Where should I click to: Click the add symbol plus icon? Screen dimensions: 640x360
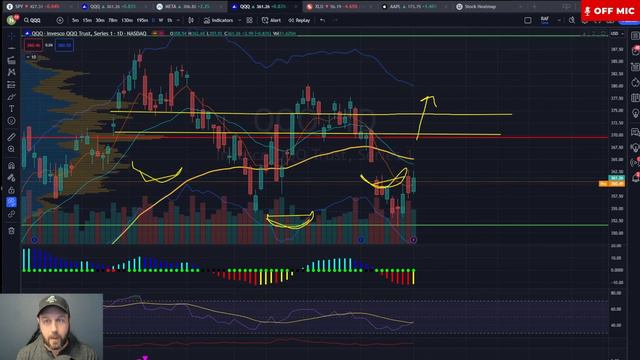pyautogui.click(x=60, y=20)
